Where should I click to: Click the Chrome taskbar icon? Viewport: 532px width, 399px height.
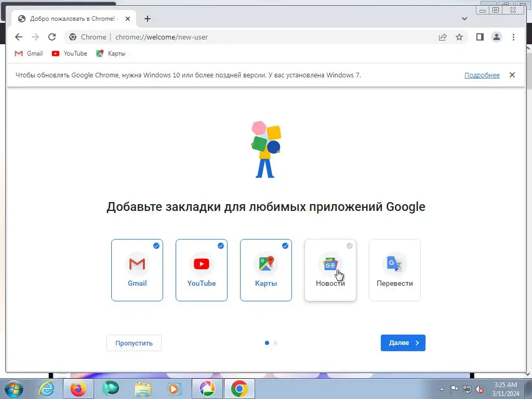(x=239, y=389)
